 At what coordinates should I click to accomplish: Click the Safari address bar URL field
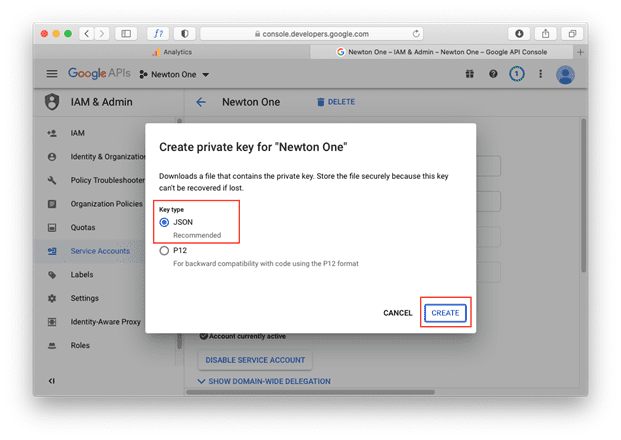[311, 34]
